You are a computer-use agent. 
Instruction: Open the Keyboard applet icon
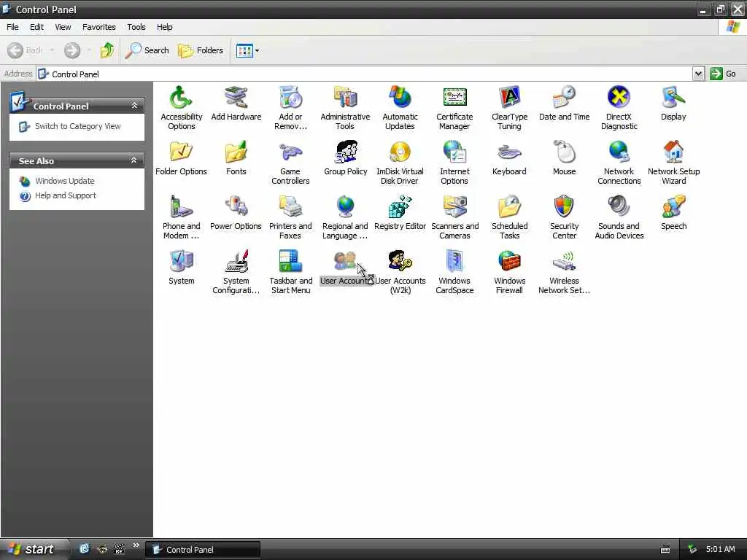[x=509, y=152]
